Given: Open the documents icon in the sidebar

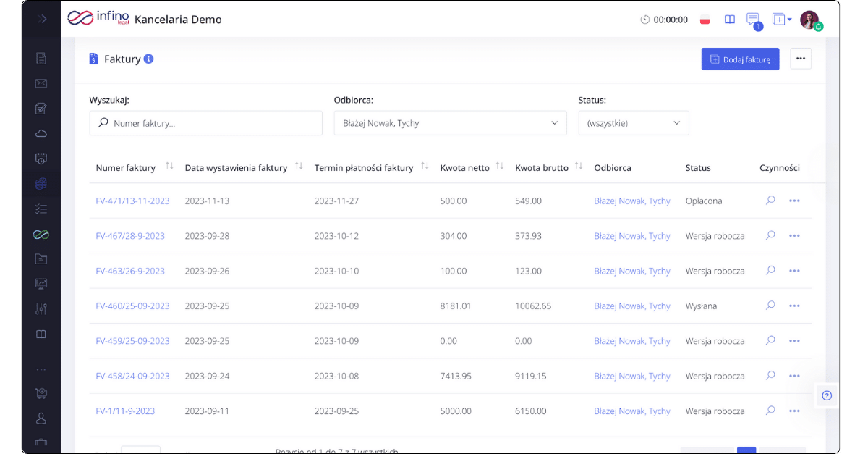Looking at the screenshot, I should click(x=41, y=59).
